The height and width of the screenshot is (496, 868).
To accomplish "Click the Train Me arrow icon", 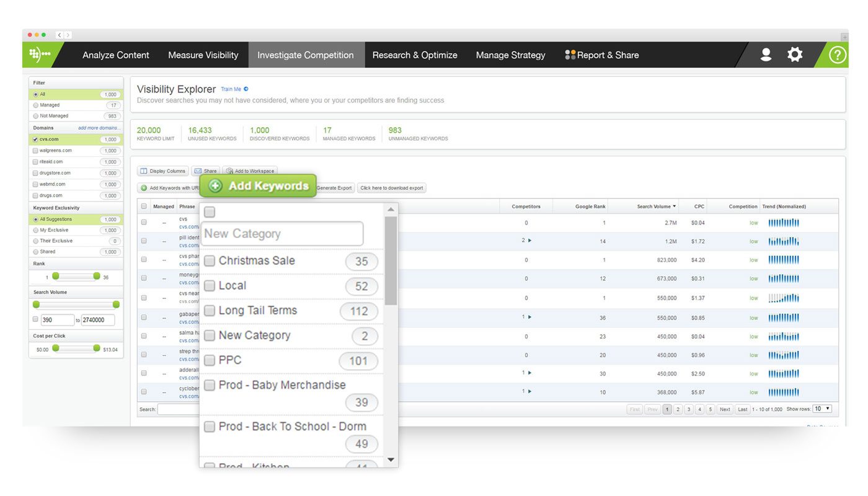I will pos(246,89).
